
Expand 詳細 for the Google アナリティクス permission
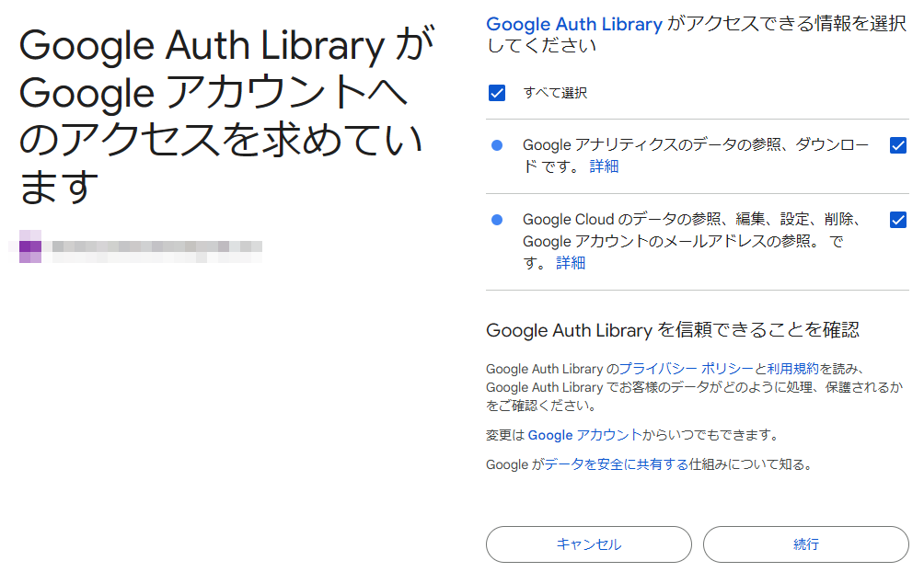pyautogui.click(x=604, y=166)
